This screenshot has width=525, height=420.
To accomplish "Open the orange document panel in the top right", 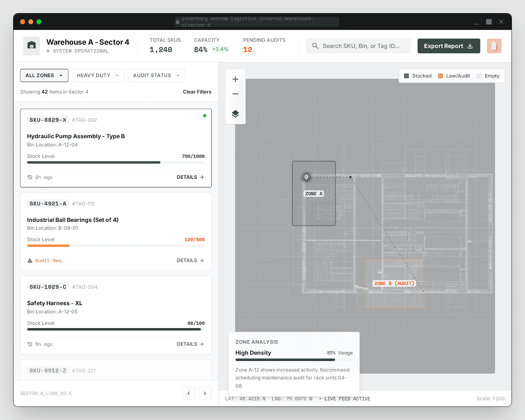I will (494, 46).
